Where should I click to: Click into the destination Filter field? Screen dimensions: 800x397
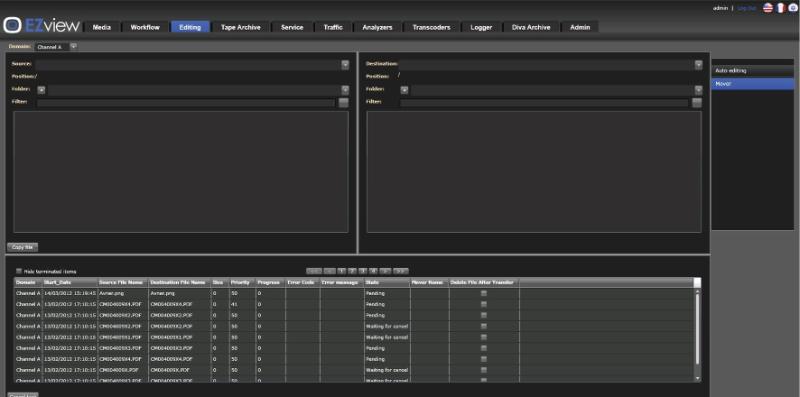pyautogui.click(x=544, y=103)
